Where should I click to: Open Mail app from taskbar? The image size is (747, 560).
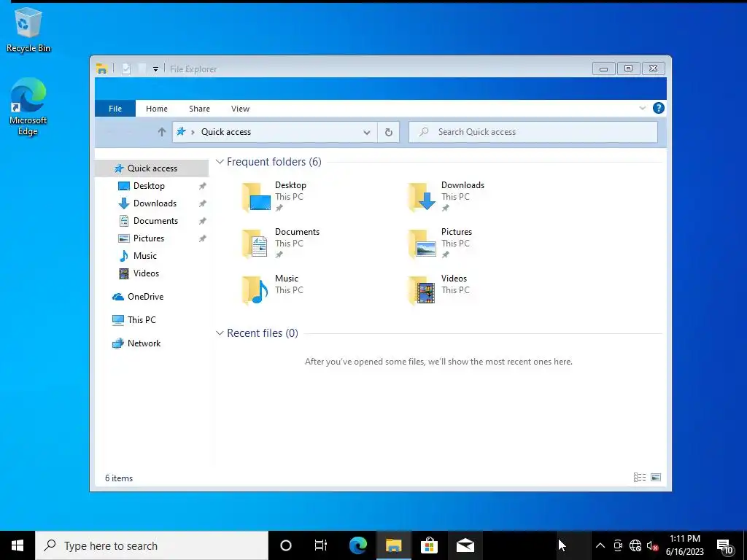[x=465, y=545]
